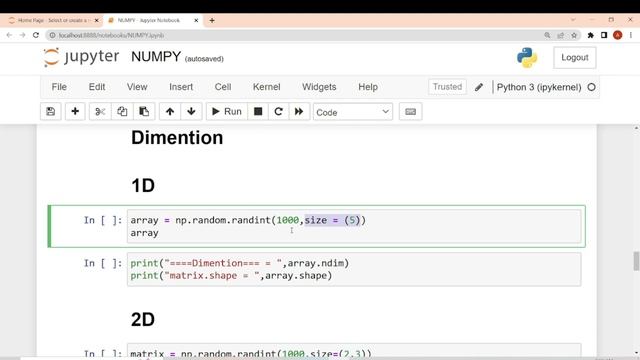
Task: Click the Jupyter logo
Action: tap(81, 57)
